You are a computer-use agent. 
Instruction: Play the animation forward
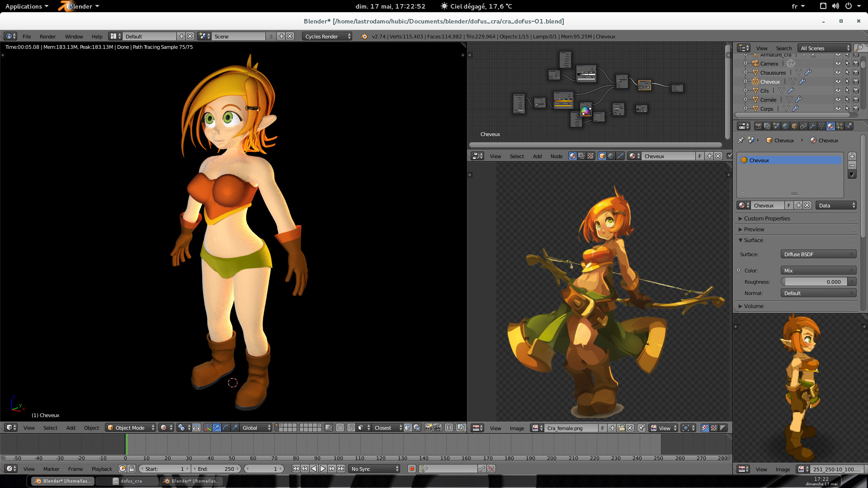click(323, 469)
